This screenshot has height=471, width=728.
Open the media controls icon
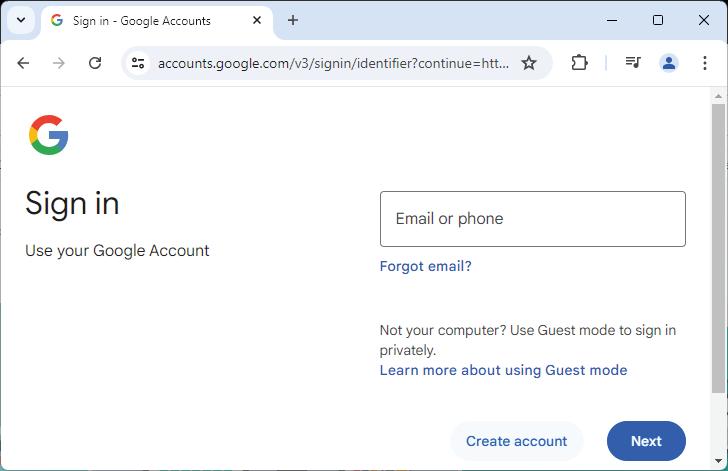632,63
